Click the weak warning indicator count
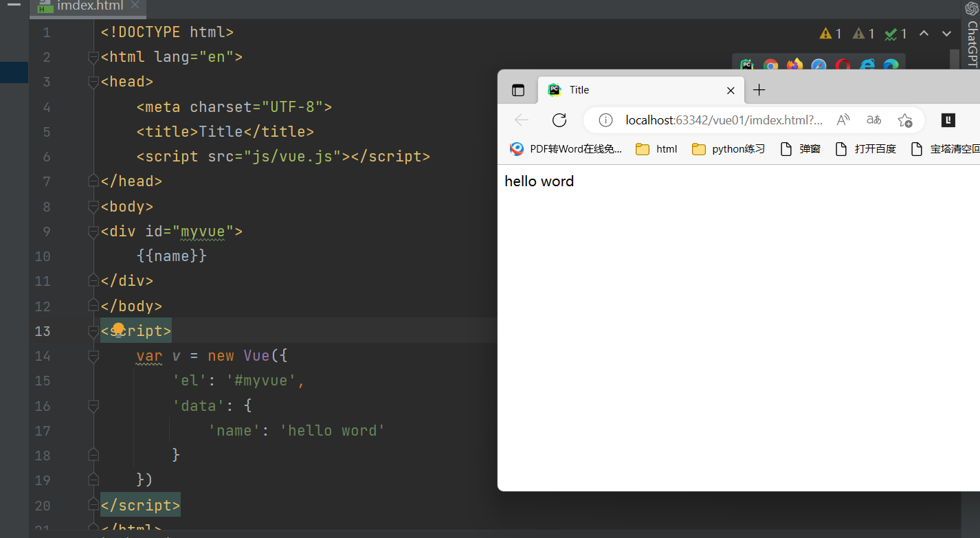Screen dimensions: 980x538 click(x=864, y=34)
